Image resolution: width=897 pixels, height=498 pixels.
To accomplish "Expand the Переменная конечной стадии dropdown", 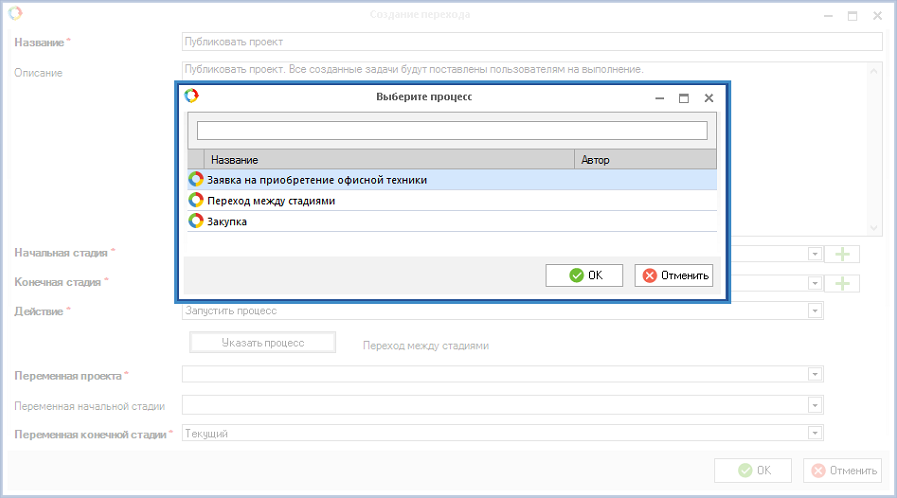I will [816, 433].
